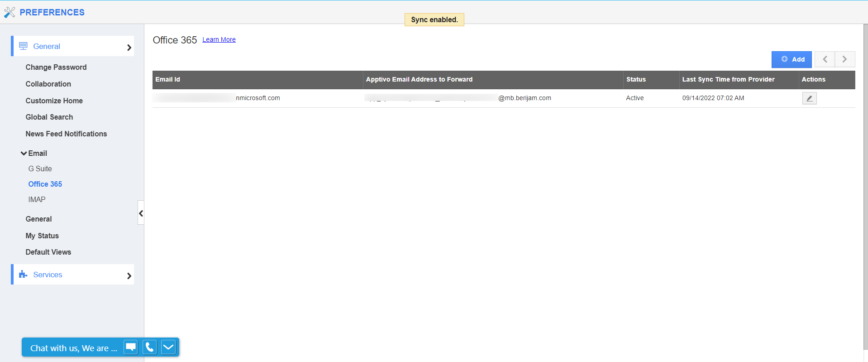Select G Suite email option
Screen dimensions: 868x362
coord(40,169)
